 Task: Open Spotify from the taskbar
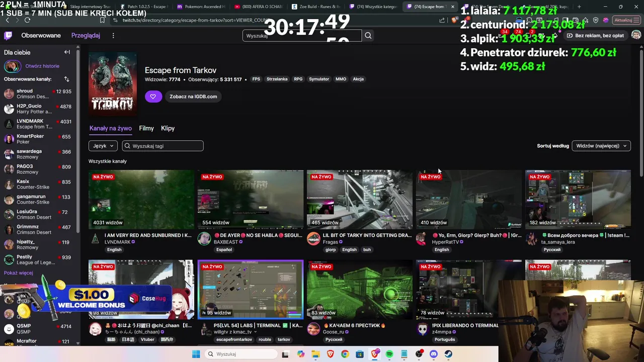point(389,354)
